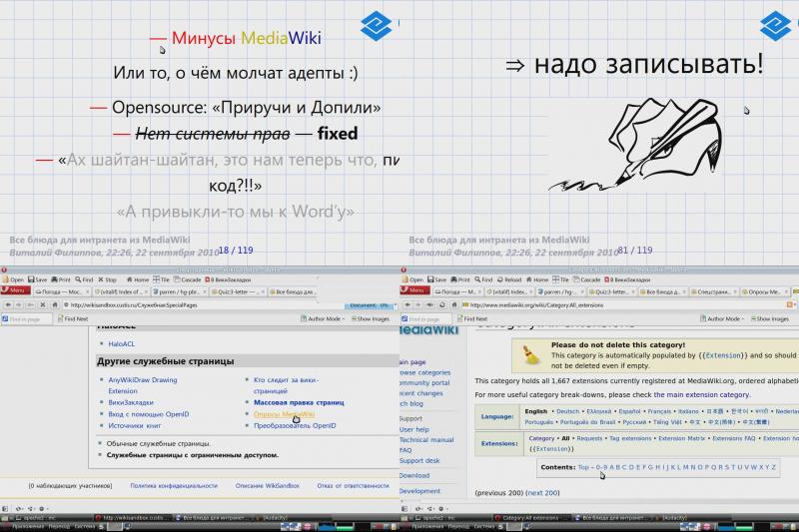This screenshot has width=799, height=532.
Task: Open the HaloACL link
Action: (121, 344)
